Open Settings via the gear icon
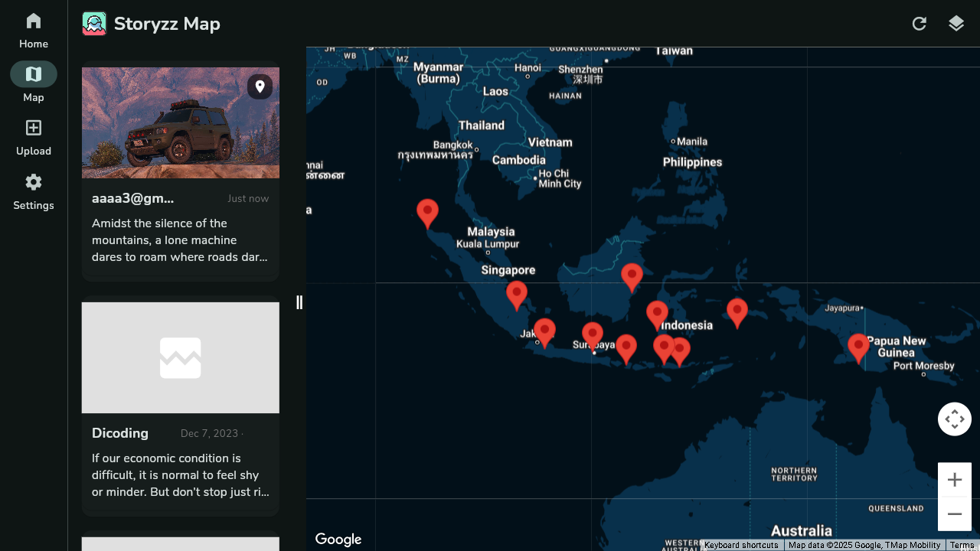The width and height of the screenshot is (980, 551). pos(33,182)
